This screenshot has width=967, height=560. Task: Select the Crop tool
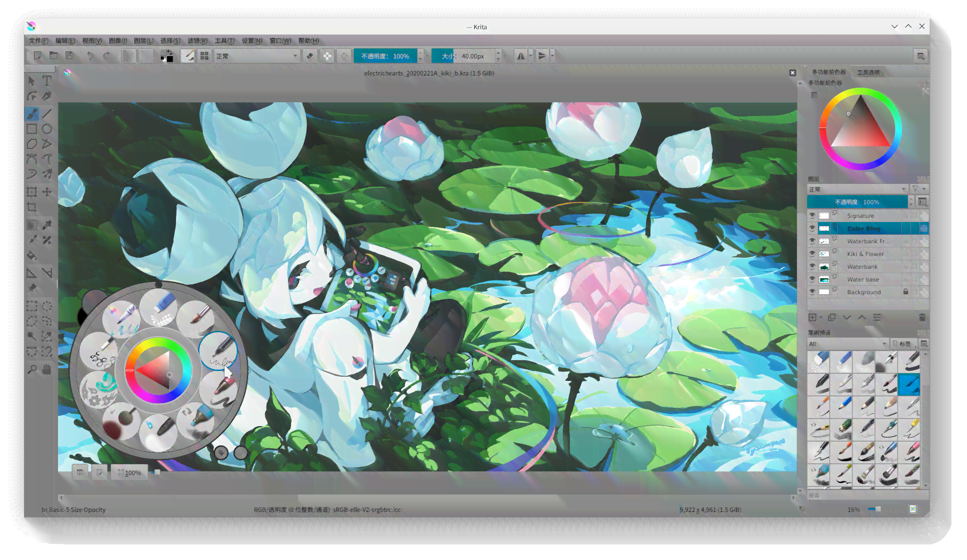pyautogui.click(x=32, y=207)
